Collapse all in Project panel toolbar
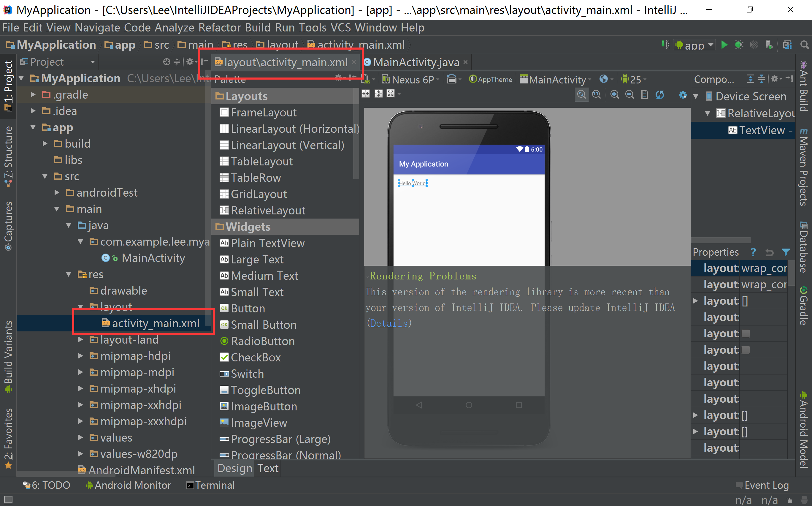Viewport: 812px width, 506px height. point(177,62)
